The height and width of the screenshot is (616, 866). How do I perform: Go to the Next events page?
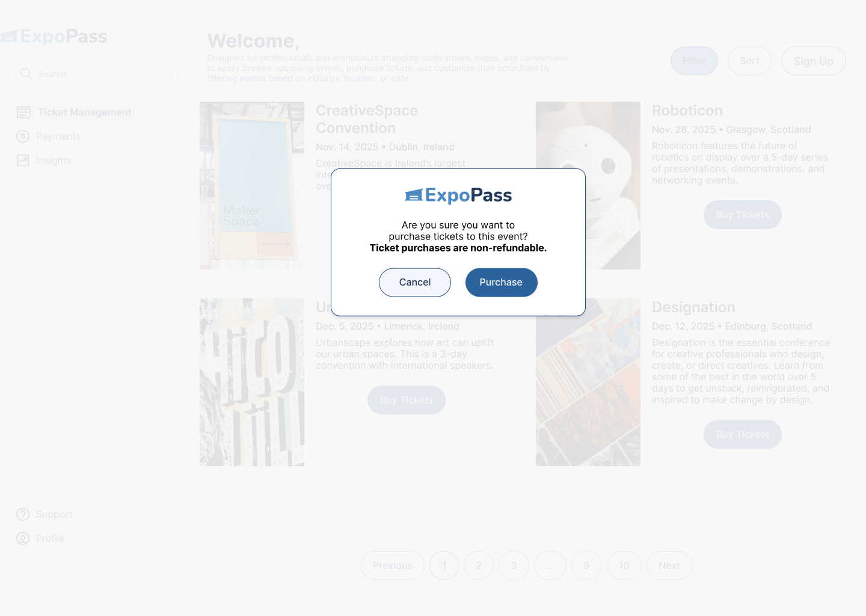tap(669, 565)
